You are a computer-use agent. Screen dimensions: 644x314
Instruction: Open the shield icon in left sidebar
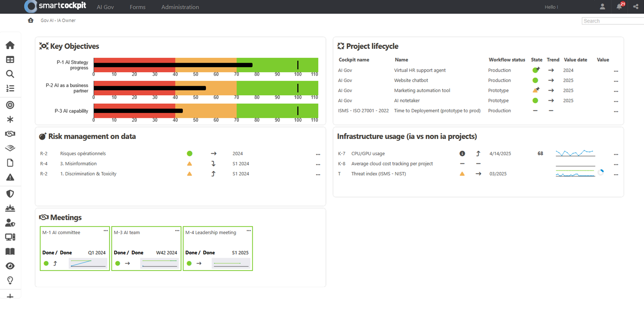click(10, 194)
